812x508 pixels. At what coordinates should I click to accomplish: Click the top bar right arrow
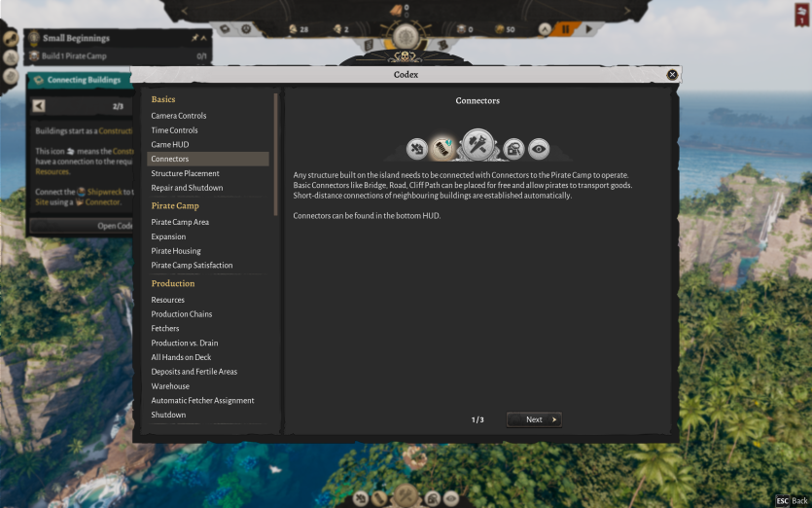(627, 11)
